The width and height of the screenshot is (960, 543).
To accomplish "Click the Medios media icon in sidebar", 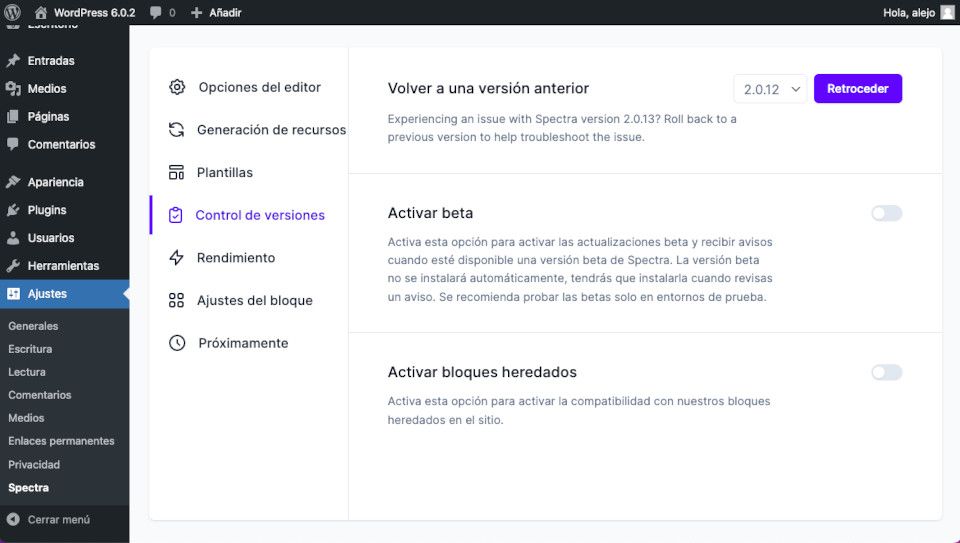I will [13, 89].
